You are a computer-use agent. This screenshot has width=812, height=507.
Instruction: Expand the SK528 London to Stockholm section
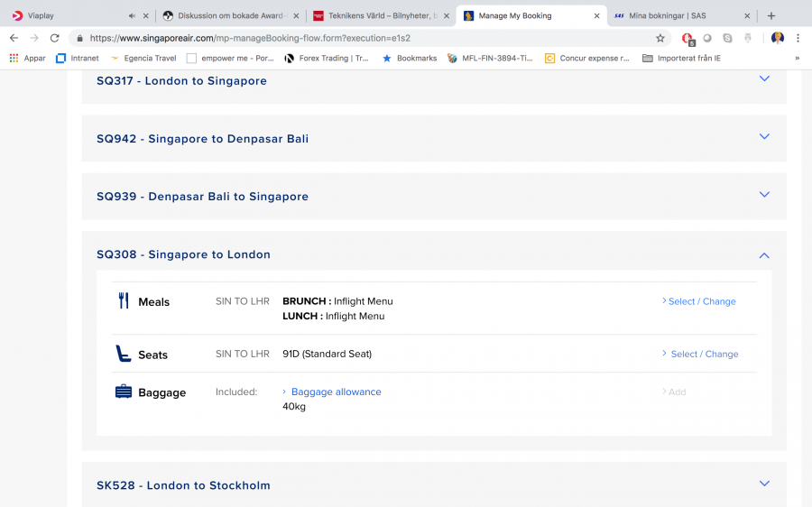[x=764, y=484]
